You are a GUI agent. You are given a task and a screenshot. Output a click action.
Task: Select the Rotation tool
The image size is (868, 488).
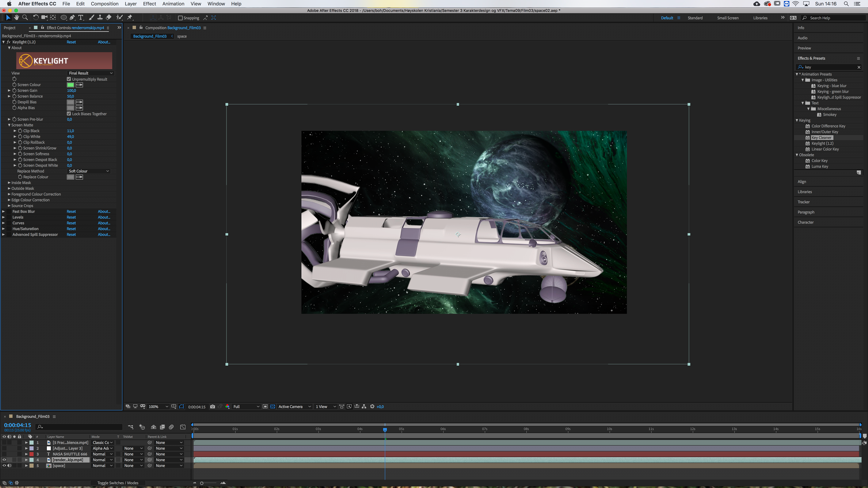pyautogui.click(x=36, y=18)
